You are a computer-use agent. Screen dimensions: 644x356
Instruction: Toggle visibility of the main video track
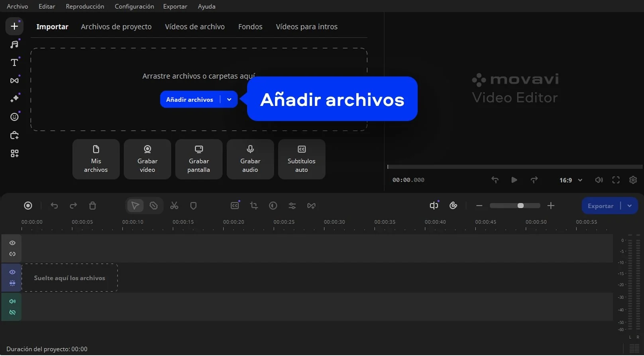point(12,272)
